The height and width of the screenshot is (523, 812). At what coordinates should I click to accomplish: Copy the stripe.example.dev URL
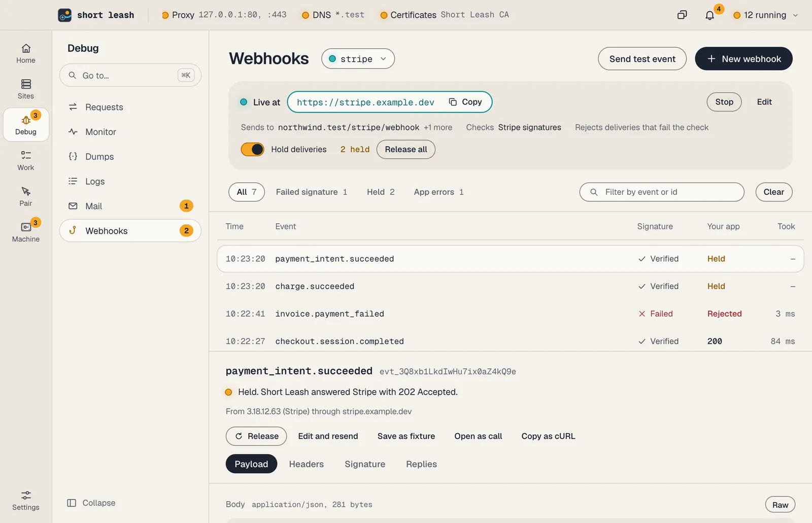click(465, 102)
